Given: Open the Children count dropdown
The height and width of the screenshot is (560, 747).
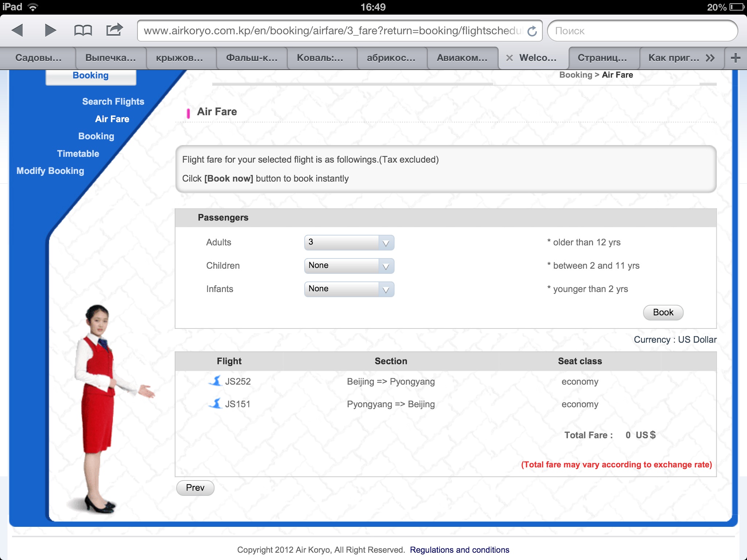Looking at the screenshot, I should [x=349, y=266].
